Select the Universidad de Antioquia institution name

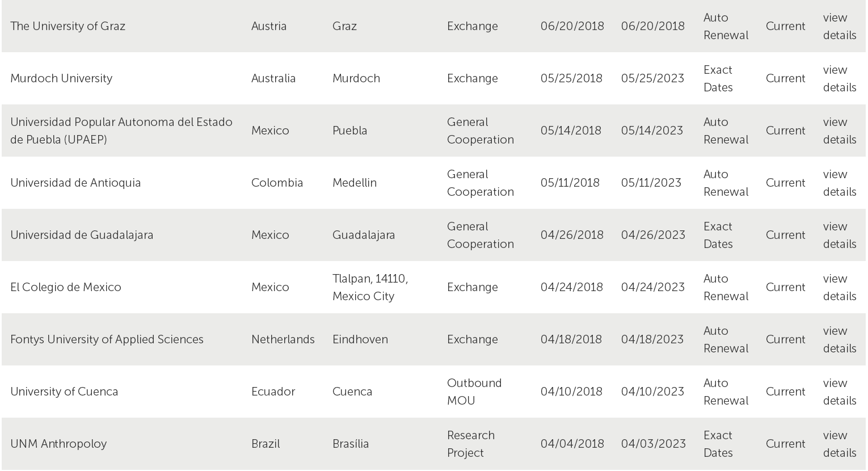75,183
